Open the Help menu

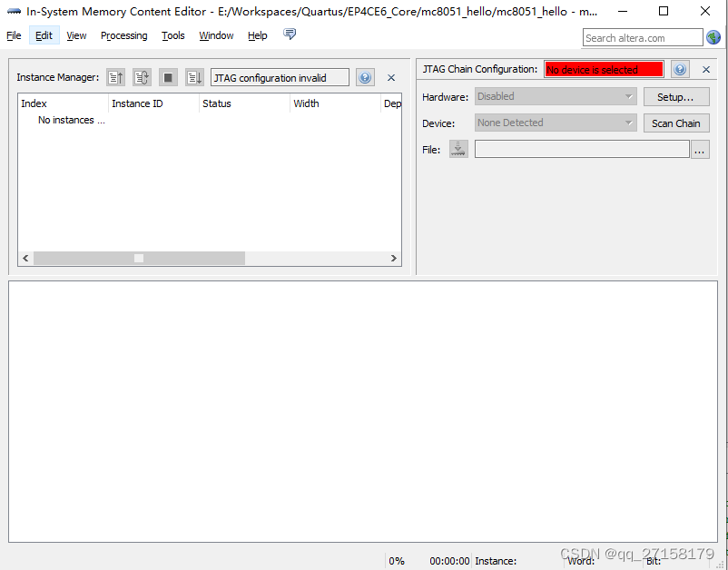click(x=258, y=35)
